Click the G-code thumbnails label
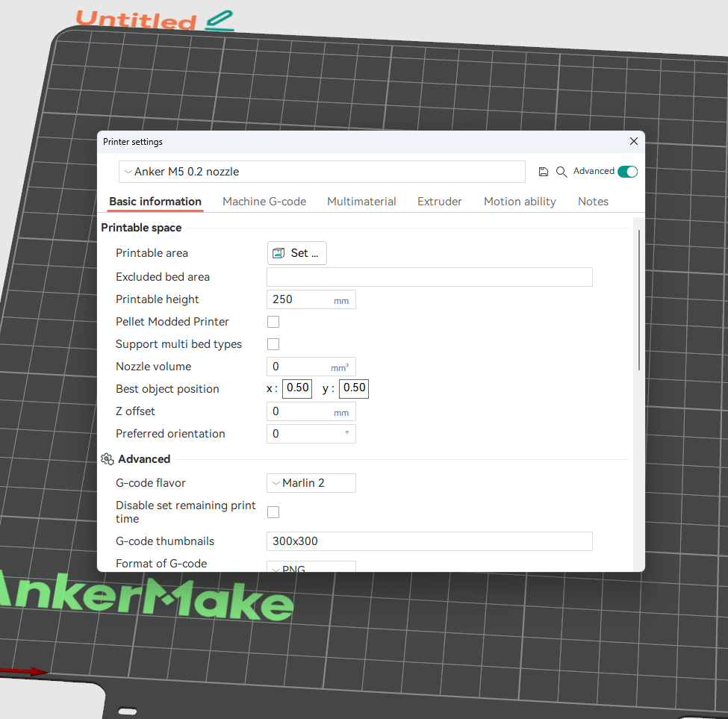 click(x=165, y=541)
